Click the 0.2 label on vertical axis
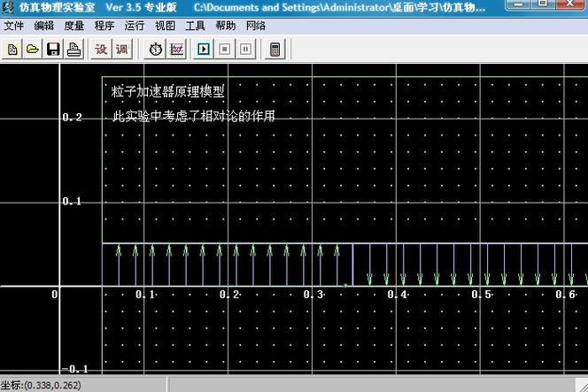 click(x=72, y=118)
